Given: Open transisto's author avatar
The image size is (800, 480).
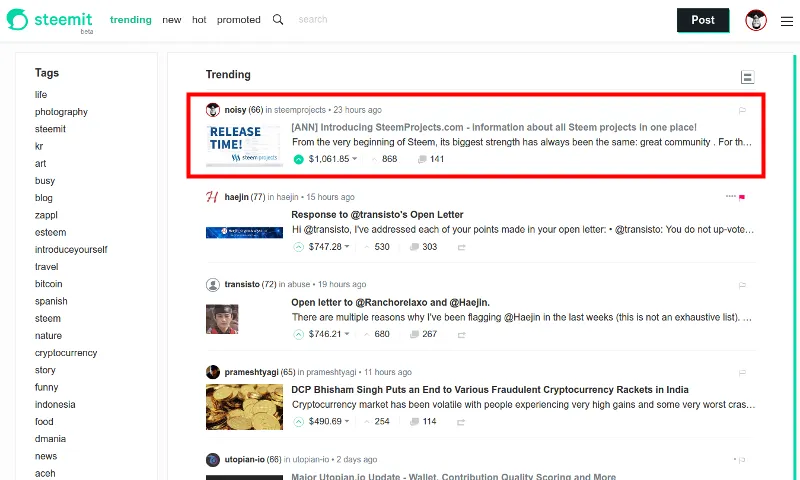Looking at the screenshot, I should [213, 284].
